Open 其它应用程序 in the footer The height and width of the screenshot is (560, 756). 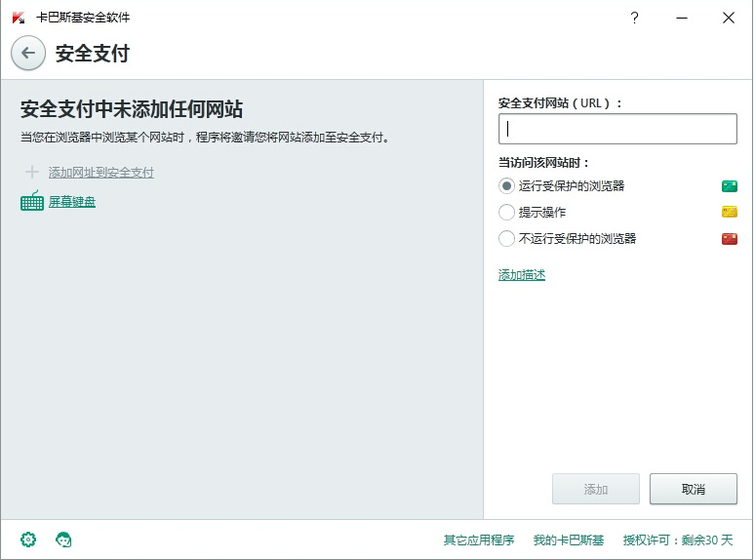tap(478, 540)
